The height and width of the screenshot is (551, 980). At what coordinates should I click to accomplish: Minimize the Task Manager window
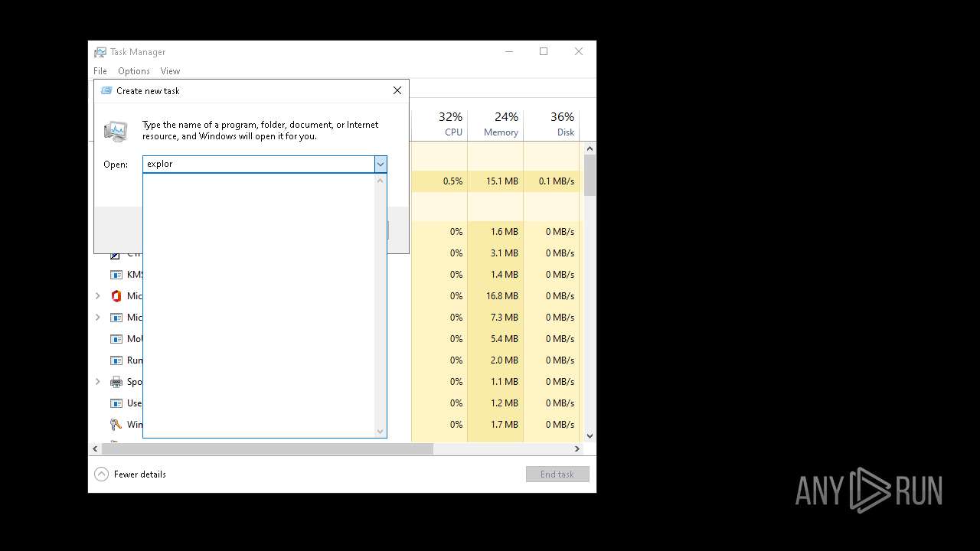509,52
